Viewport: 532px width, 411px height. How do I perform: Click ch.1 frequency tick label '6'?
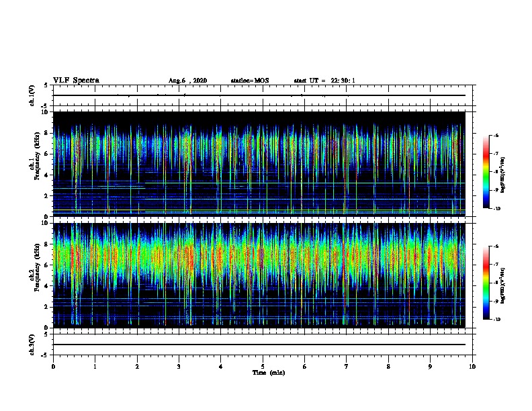[46, 154]
